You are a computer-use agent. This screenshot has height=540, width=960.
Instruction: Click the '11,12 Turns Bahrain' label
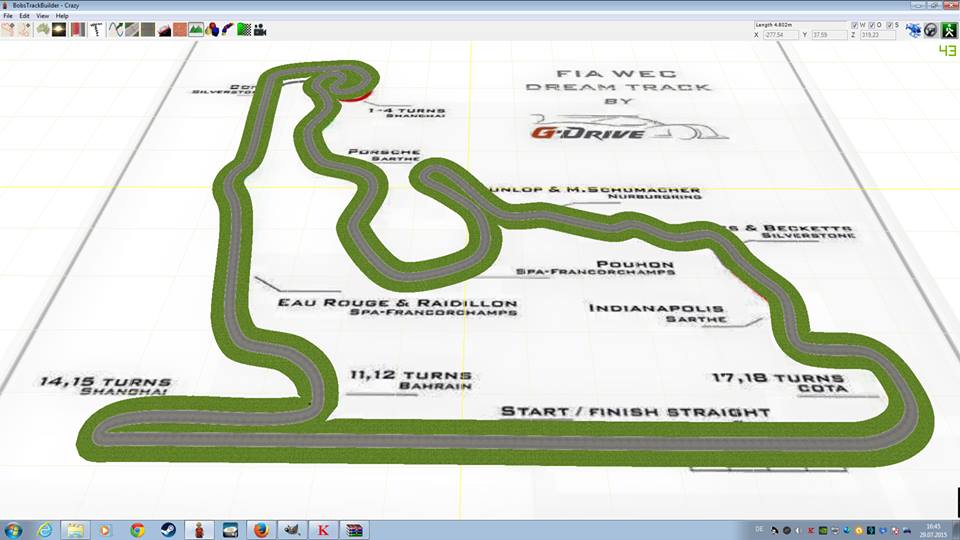(x=411, y=380)
